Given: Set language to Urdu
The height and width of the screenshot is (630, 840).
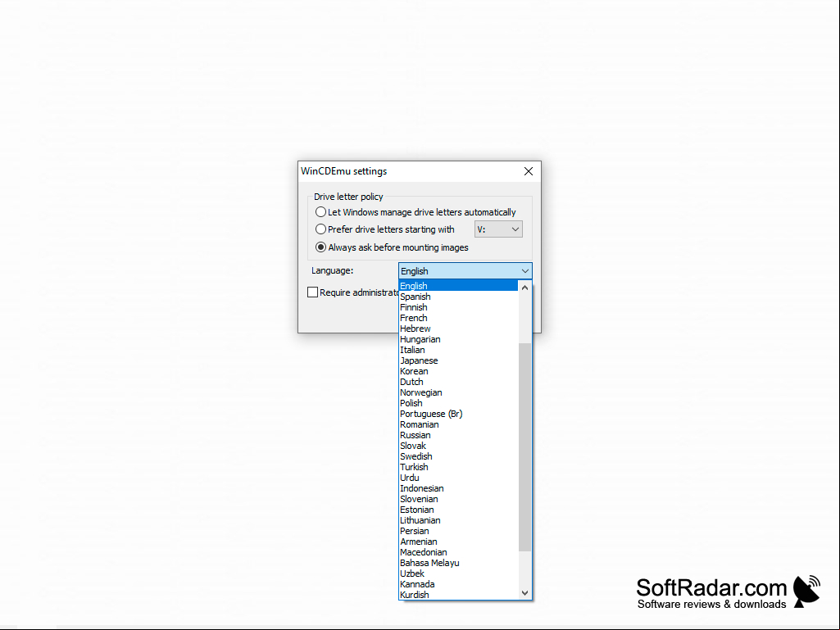Looking at the screenshot, I should [459, 478].
